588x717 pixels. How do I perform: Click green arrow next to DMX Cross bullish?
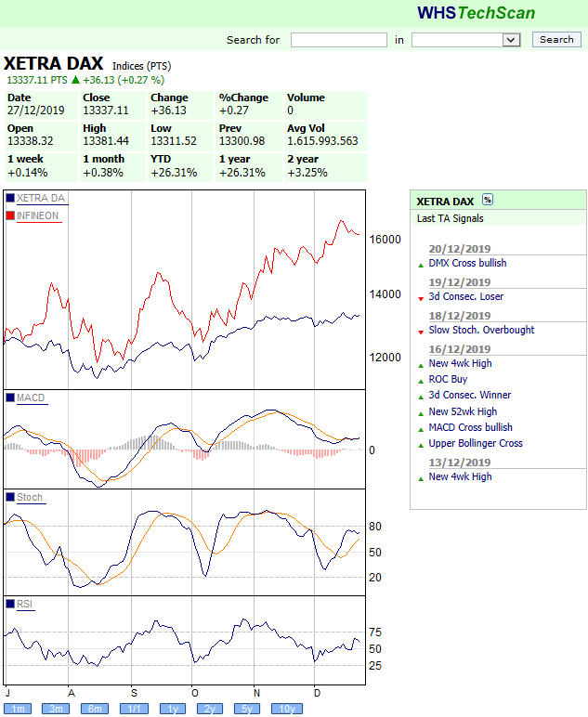(x=421, y=266)
